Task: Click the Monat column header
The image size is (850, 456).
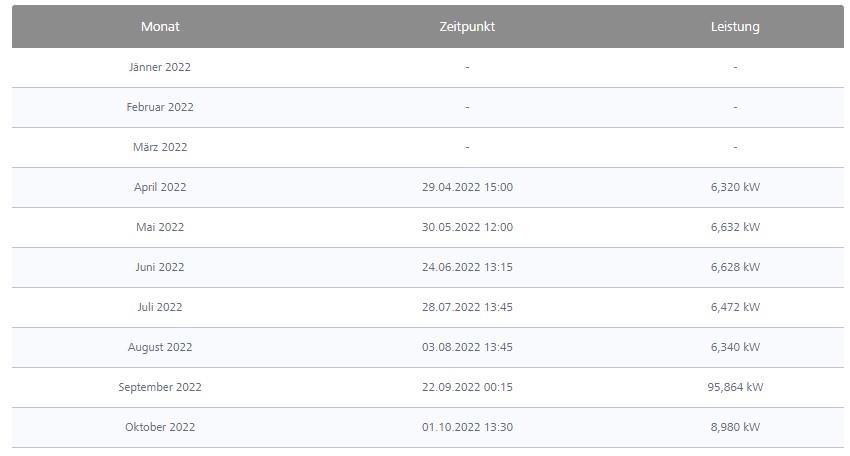Action: tap(160, 27)
